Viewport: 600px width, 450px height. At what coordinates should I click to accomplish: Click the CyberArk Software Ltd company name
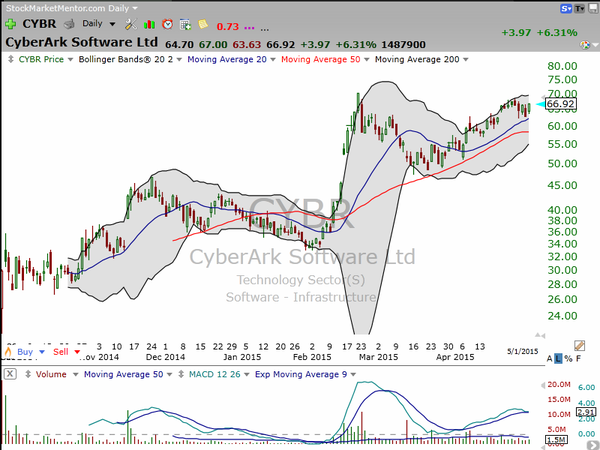(x=81, y=42)
